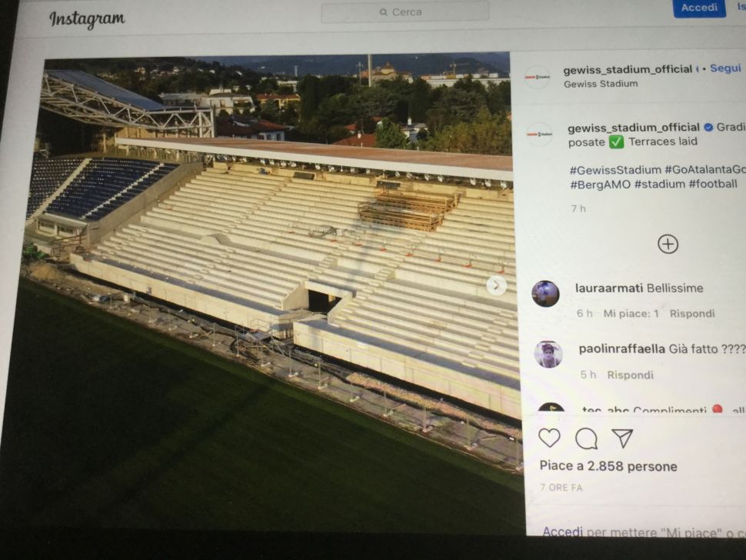
Task: Click inside the Cerca search field
Action: coord(408,12)
